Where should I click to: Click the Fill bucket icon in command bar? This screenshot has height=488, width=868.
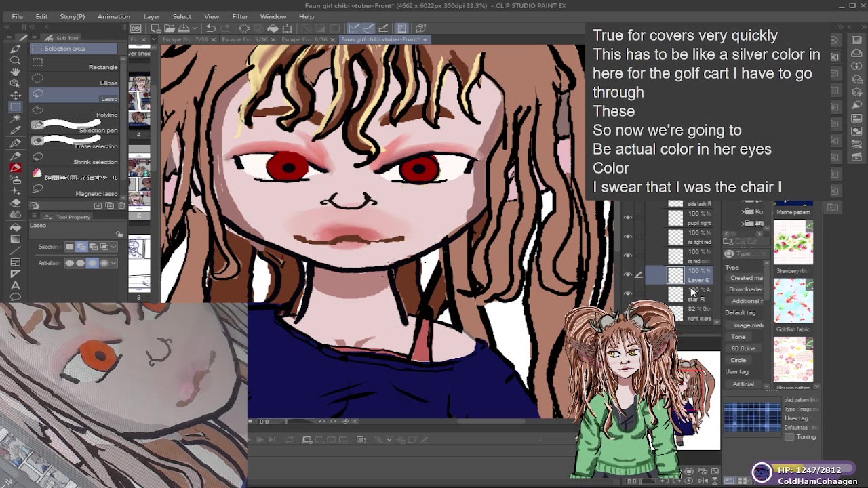(273, 28)
